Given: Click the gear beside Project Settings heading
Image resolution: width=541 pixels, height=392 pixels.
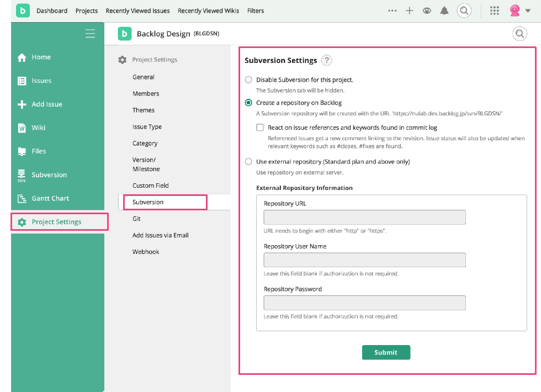Looking at the screenshot, I should (x=122, y=60).
